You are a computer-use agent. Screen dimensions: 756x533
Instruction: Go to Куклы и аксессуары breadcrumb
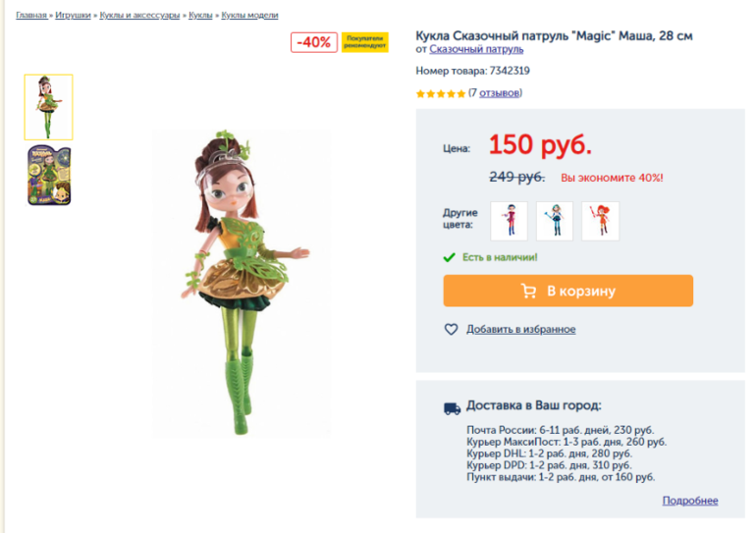(139, 15)
